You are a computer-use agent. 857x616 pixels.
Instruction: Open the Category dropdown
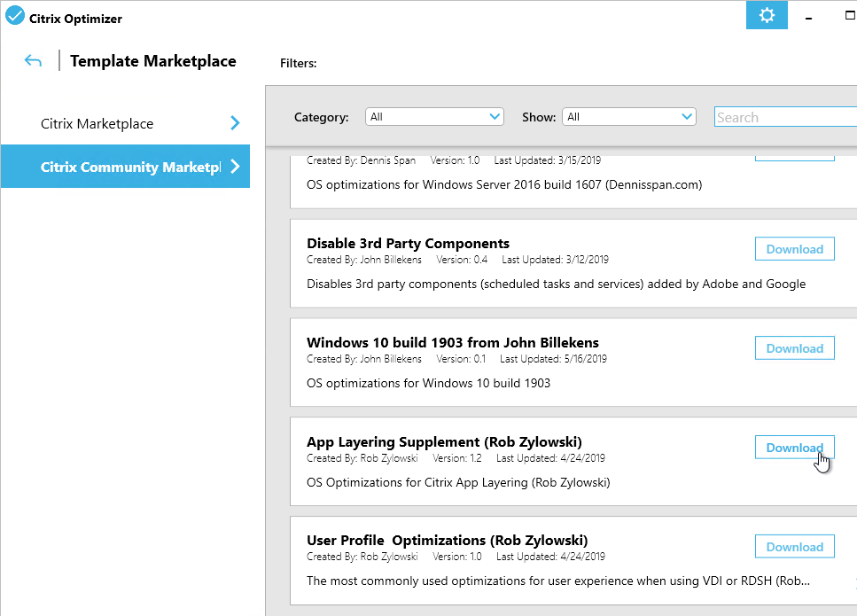tap(434, 116)
